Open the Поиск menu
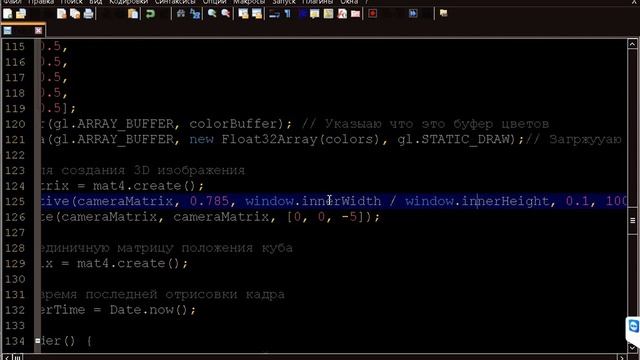640x360 pixels. coord(71,2)
